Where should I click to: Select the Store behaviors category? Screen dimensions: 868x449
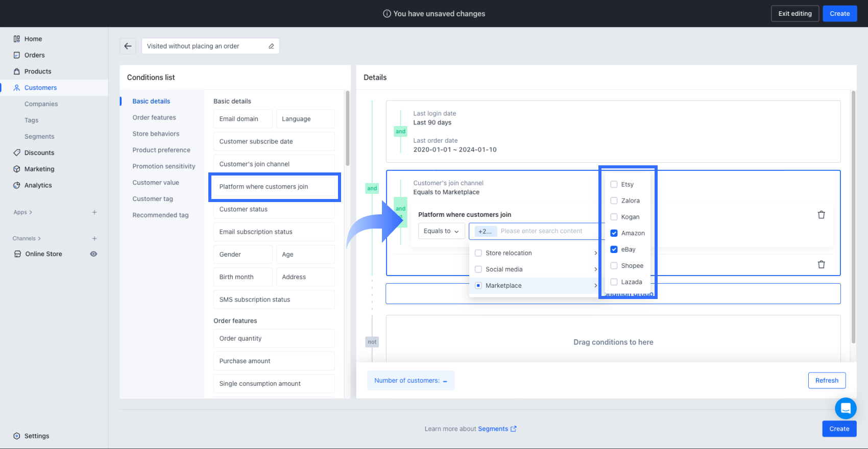pyautogui.click(x=156, y=134)
